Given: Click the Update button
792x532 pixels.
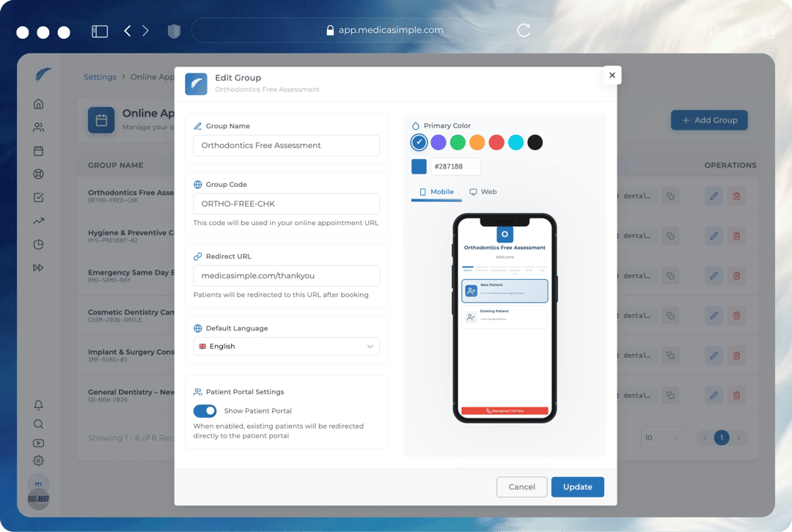Looking at the screenshot, I should (577, 487).
